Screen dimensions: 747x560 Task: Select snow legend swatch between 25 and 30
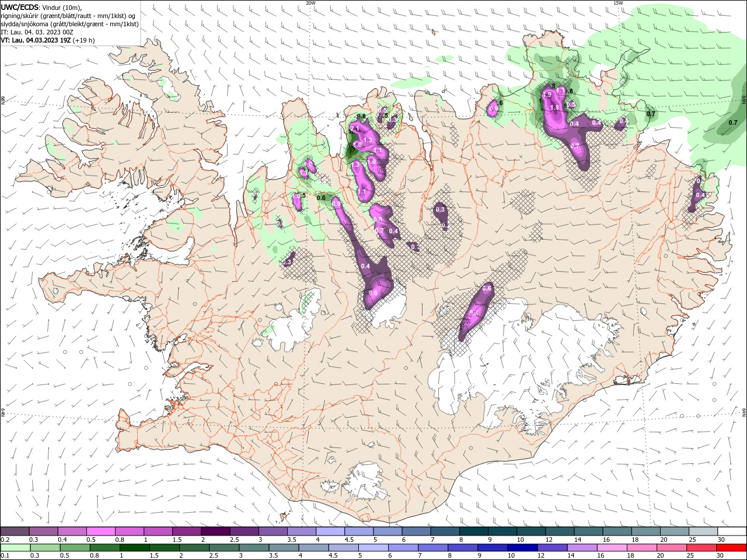[x=703, y=531]
